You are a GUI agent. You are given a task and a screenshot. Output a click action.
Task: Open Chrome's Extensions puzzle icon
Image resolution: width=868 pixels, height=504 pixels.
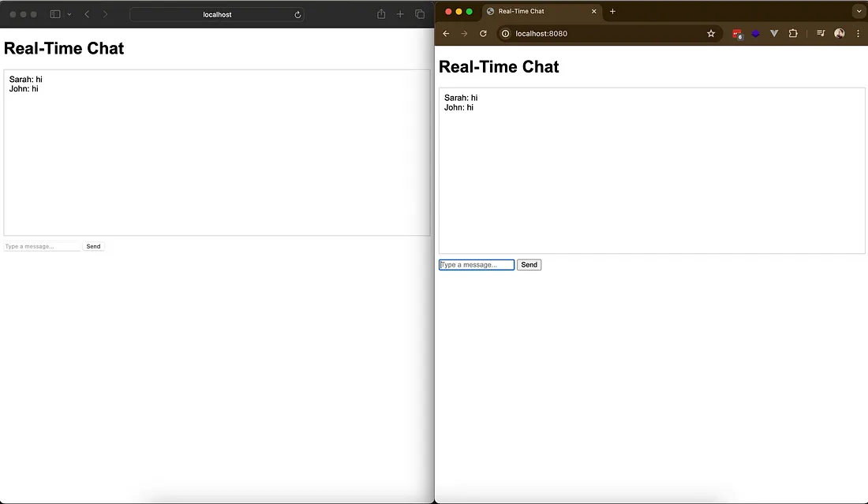click(x=793, y=34)
